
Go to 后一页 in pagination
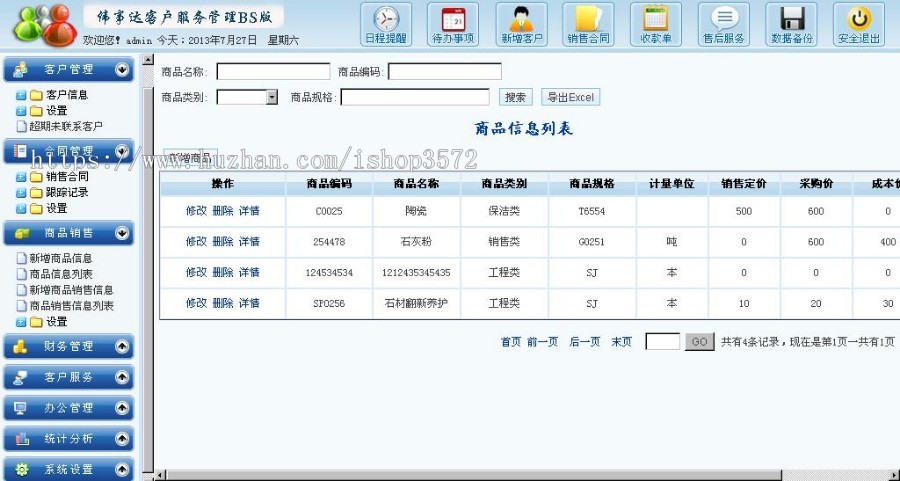point(584,342)
